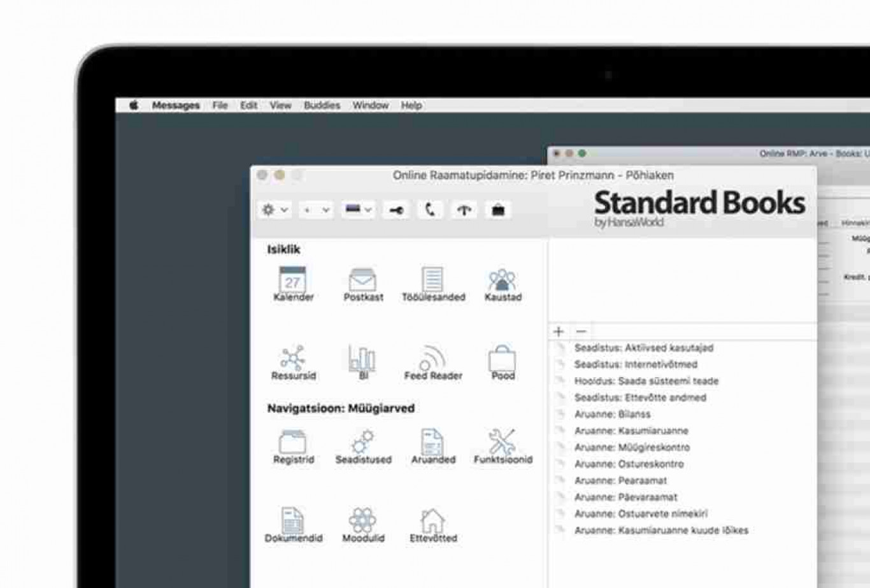Click the phone icon in toolbar
Image resolution: width=870 pixels, height=588 pixels.
point(431,210)
